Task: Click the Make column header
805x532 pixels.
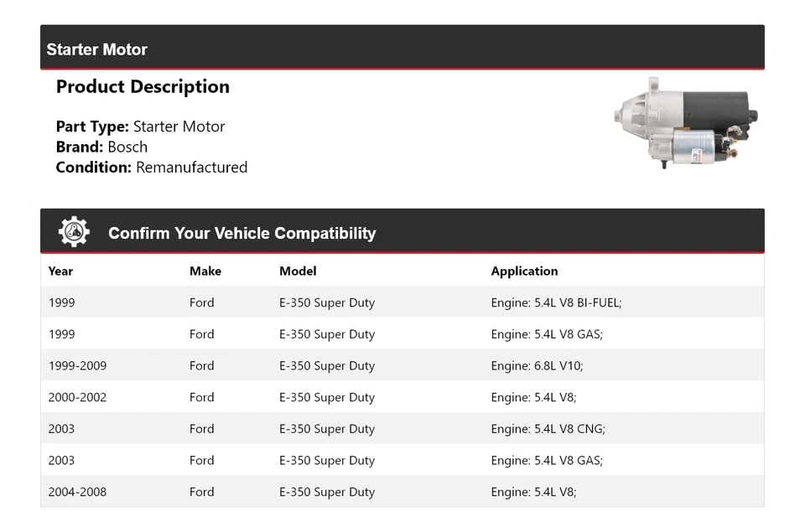Action: [205, 271]
